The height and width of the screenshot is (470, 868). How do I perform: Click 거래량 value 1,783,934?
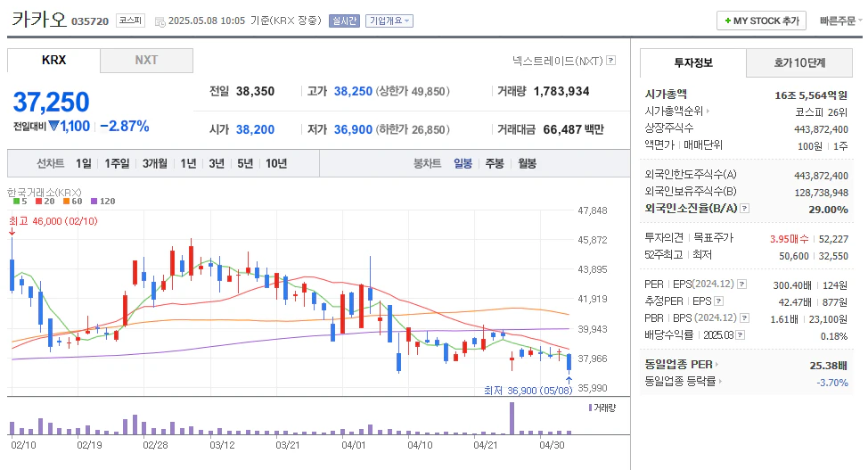[561, 91]
